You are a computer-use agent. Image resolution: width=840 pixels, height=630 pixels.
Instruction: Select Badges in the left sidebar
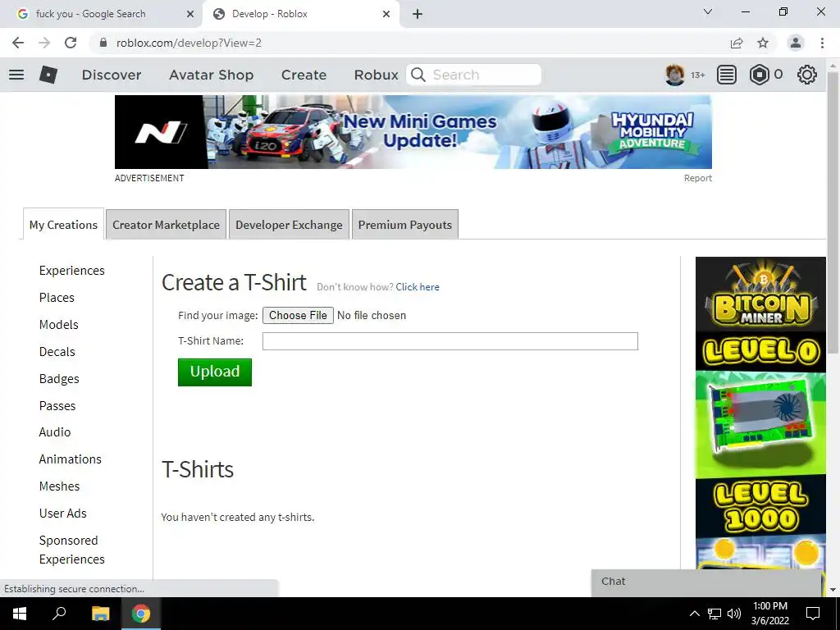[x=59, y=379]
